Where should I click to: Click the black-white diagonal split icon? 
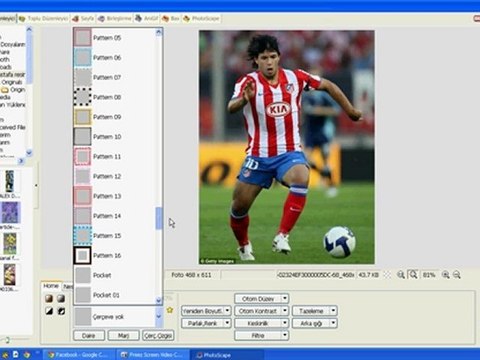(49, 311)
